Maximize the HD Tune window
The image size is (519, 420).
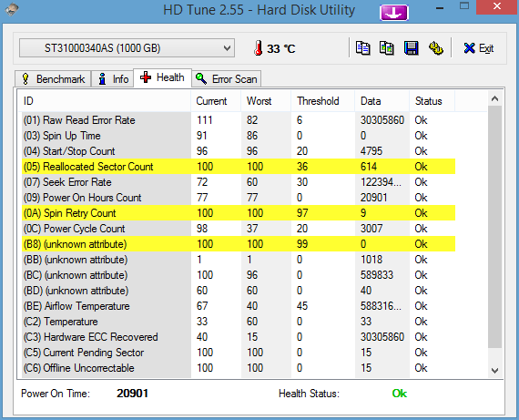pos(464,6)
